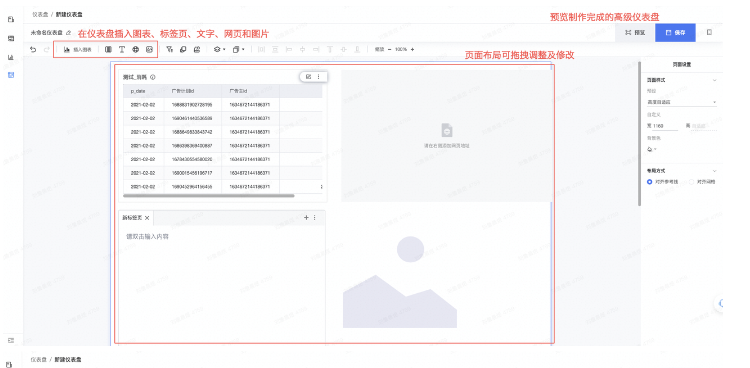Click the topmost left sidebar icon
The width and height of the screenshot is (750, 368).
pos(11,20)
